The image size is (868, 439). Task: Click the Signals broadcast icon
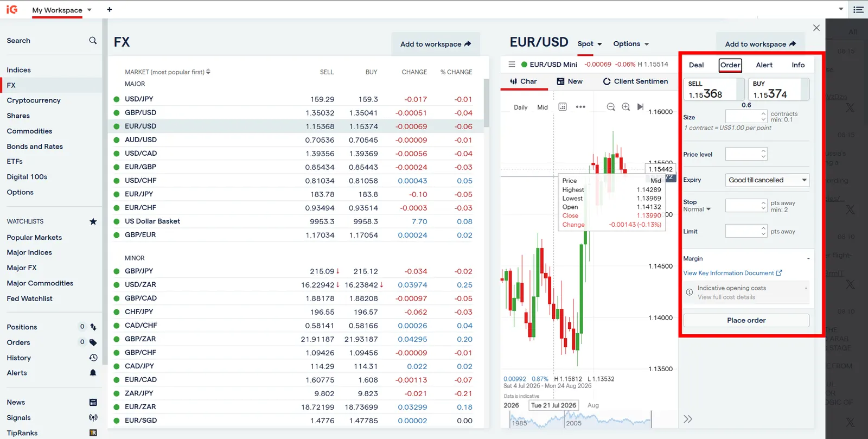[93, 418]
